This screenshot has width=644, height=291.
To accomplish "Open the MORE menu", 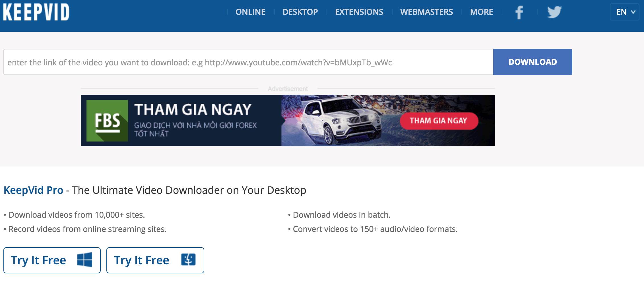I will click(x=482, y=12).
